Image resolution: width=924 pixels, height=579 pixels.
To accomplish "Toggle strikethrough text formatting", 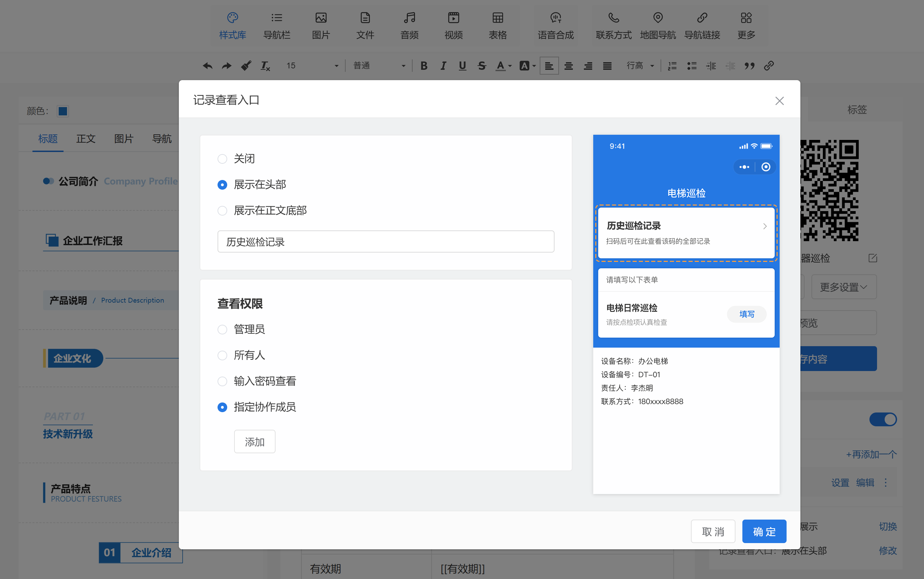I will 482,66.
